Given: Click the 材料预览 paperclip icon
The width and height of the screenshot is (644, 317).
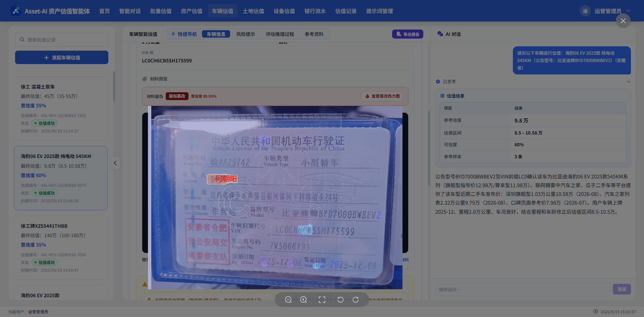Looking at the screenshot, I should 145,79.
